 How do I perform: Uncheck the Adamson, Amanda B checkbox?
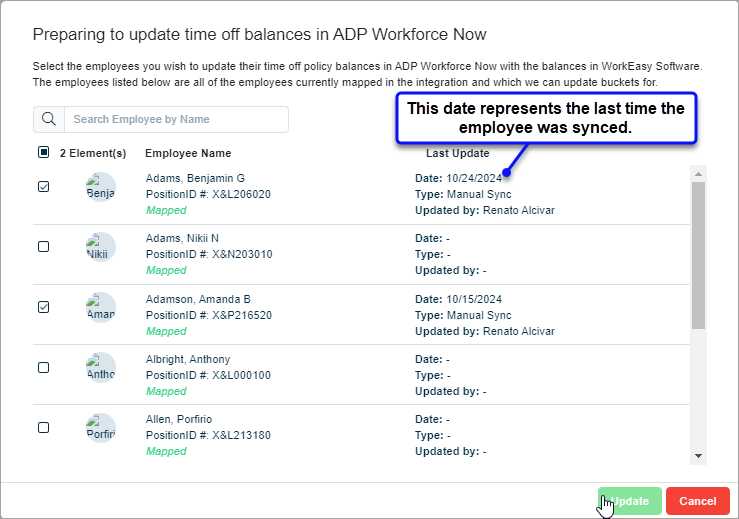43,307
